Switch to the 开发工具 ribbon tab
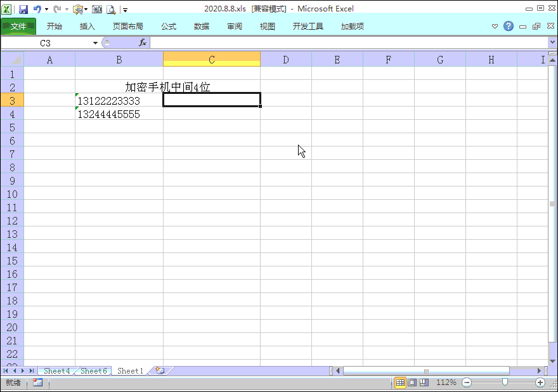 pyautogui.click(x=308, y=27)
